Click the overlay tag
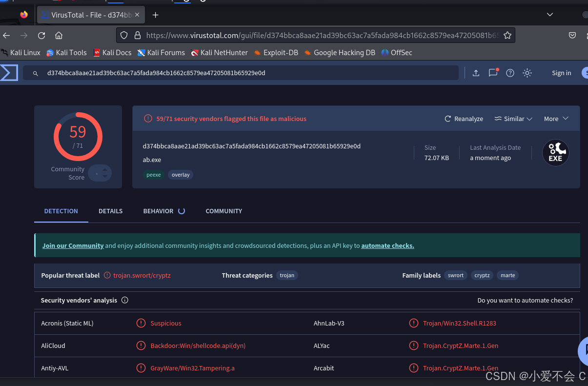588x386 pixels. pyautogui.click(x=181, y=175)
